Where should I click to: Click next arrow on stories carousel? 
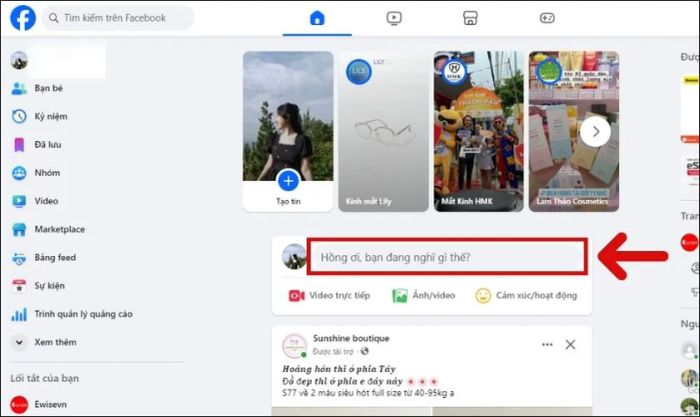point(595,132)
